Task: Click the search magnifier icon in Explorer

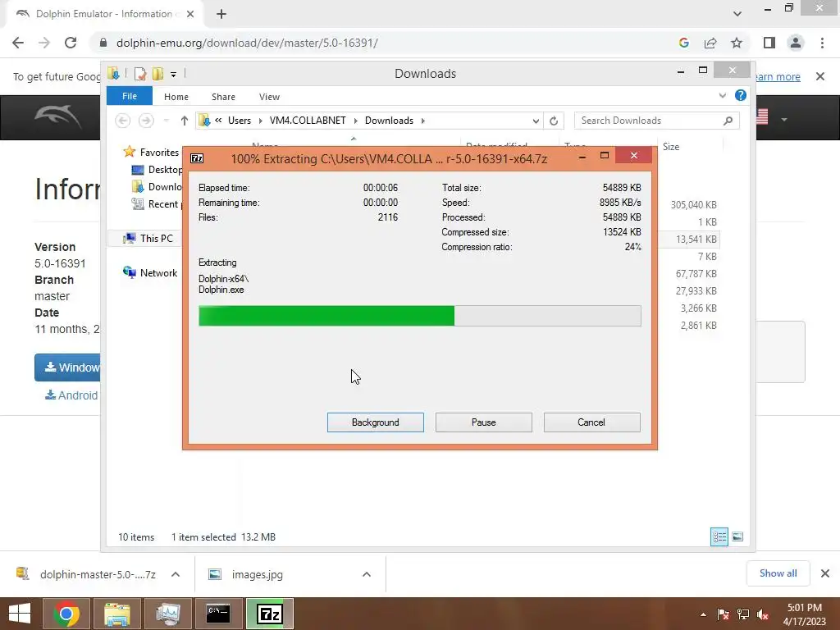Action: tap(728, 121)
